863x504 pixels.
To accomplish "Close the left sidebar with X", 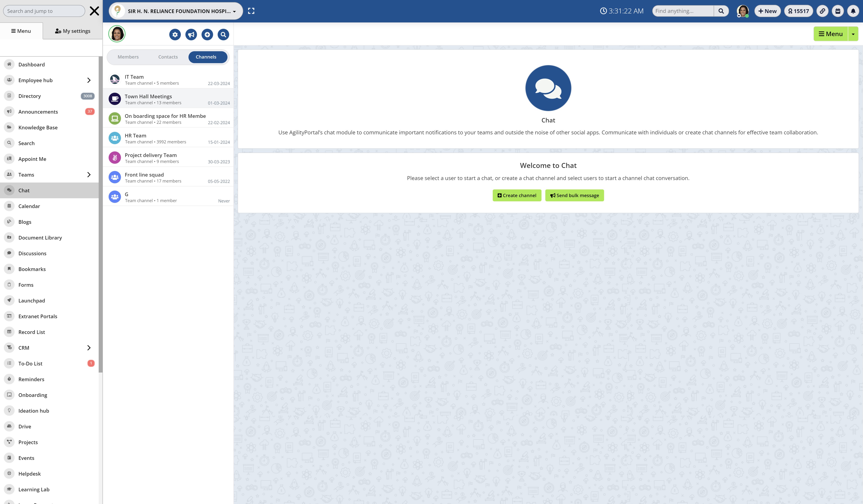I will tap(94, 11).
